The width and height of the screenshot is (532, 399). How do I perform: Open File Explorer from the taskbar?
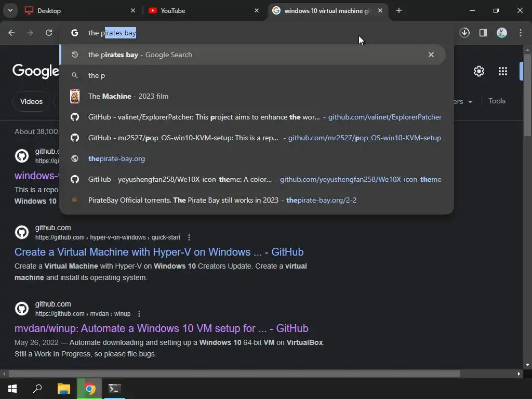[x=64, y=389]
